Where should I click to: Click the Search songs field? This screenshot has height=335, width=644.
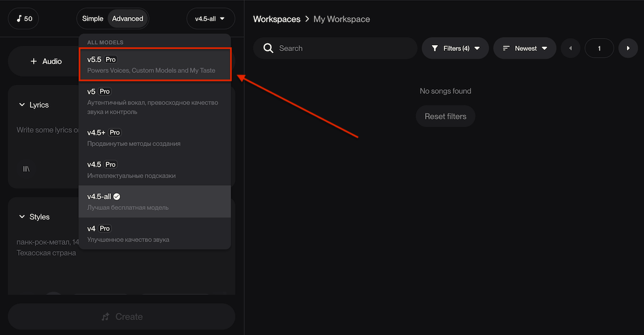point(335,48)
